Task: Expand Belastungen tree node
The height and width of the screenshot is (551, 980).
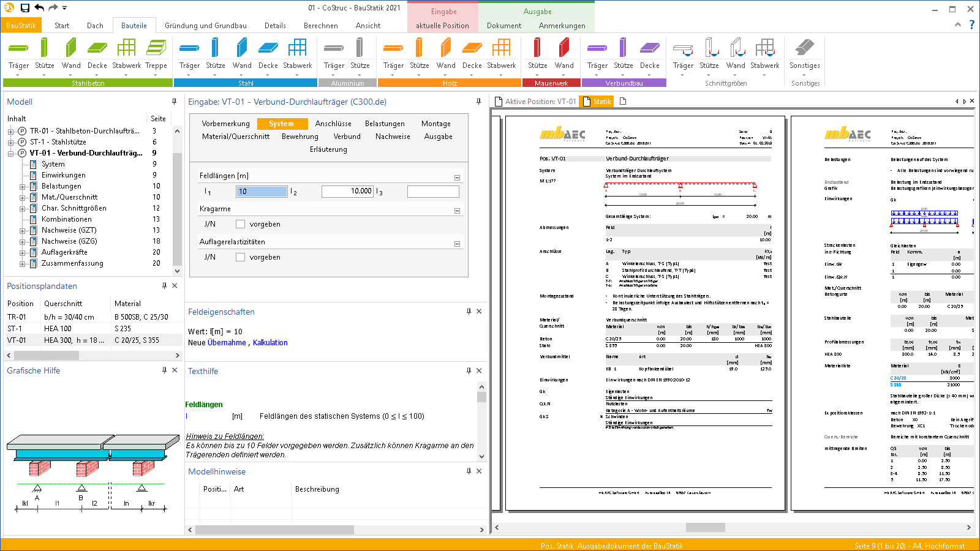Action: (22, 186)
